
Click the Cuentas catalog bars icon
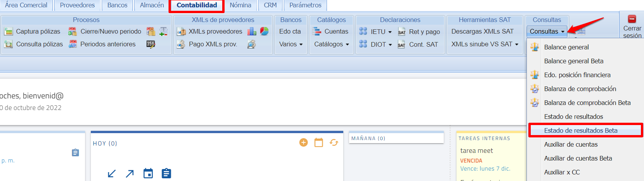317,31
